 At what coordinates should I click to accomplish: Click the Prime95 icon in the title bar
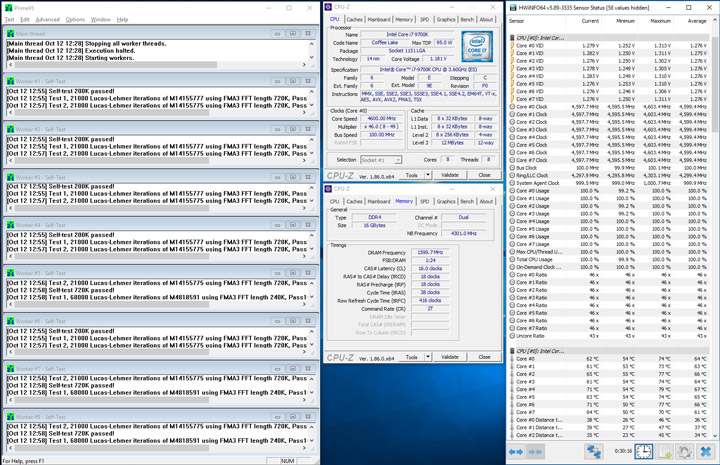click(7, 7)
